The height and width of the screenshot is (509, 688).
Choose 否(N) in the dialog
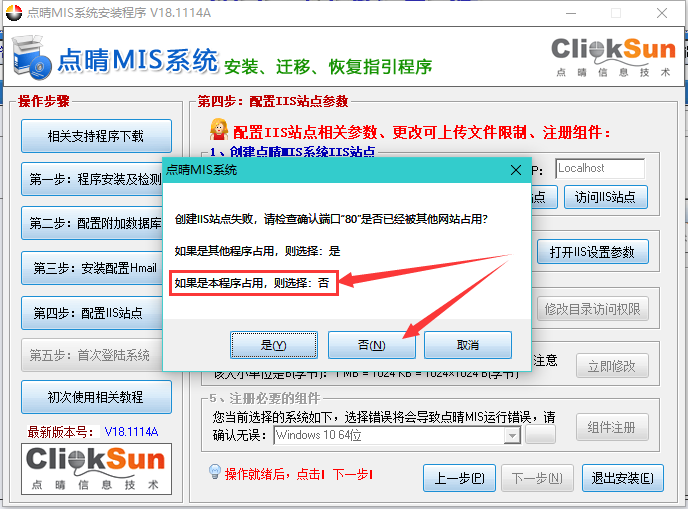point(371,345)
